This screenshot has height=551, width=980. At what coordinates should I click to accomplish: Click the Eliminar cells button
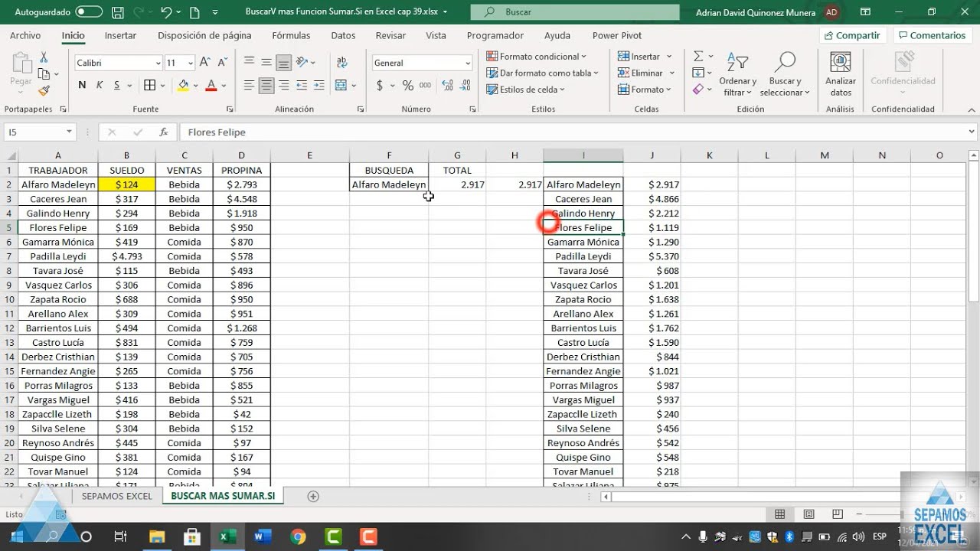[x=646, y=73]
